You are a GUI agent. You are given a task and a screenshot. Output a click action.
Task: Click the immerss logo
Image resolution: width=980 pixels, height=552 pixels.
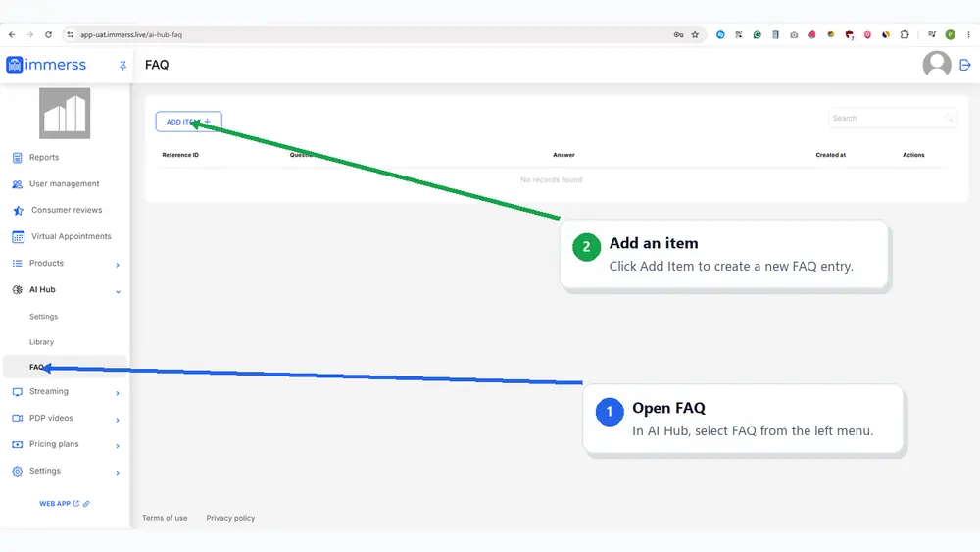pos(46,65)
